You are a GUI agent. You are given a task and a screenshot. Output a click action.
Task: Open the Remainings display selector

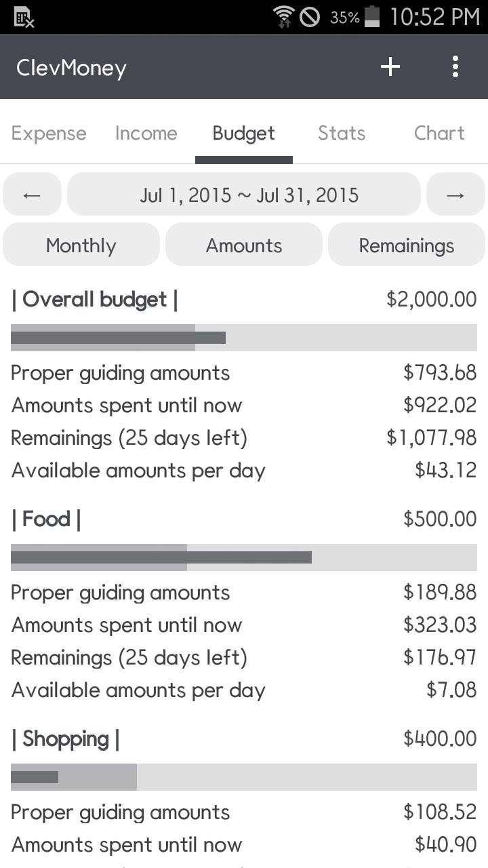click(407, 245)
